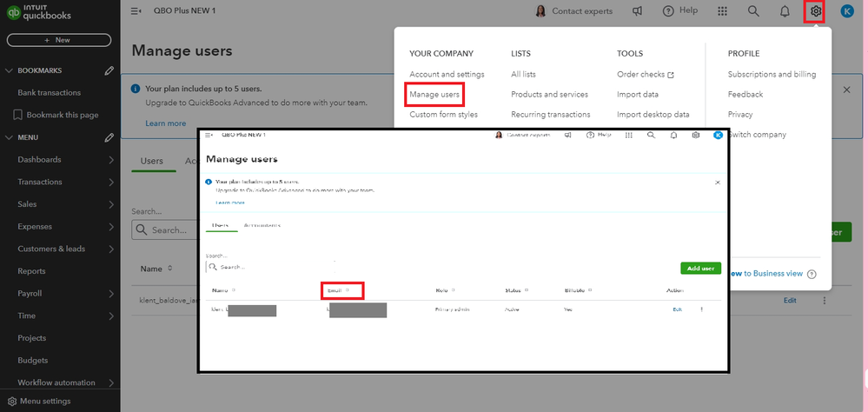The height and width of the screenshot is (412, 868).
Task: Choose Import data
Action: pyautogui.click(x=638, y=95)
